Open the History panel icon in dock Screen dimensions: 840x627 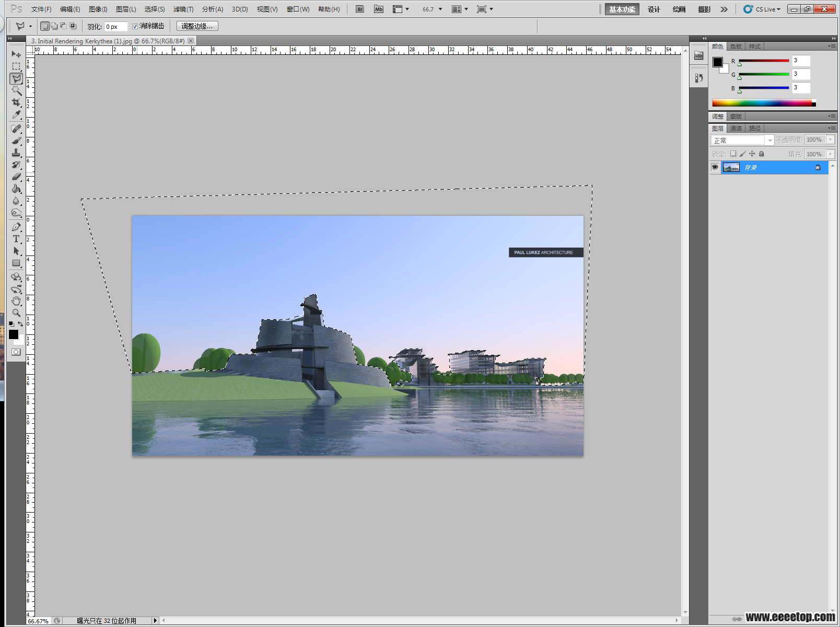[698, 78]
